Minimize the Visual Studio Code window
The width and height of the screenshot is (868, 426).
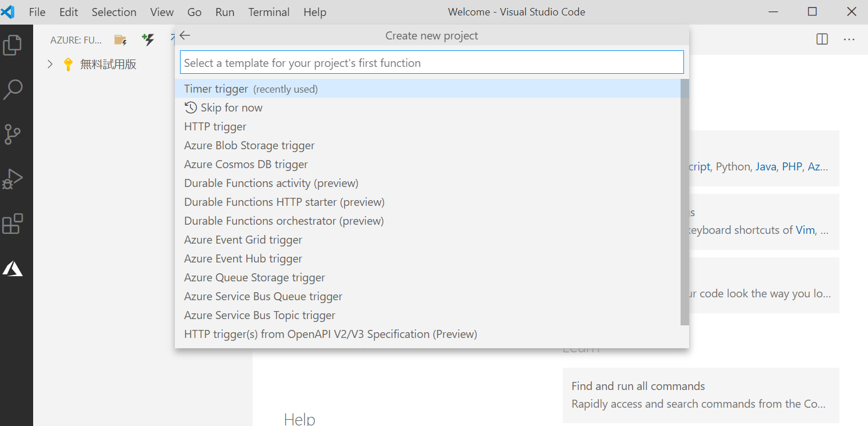tap(773, 12)
